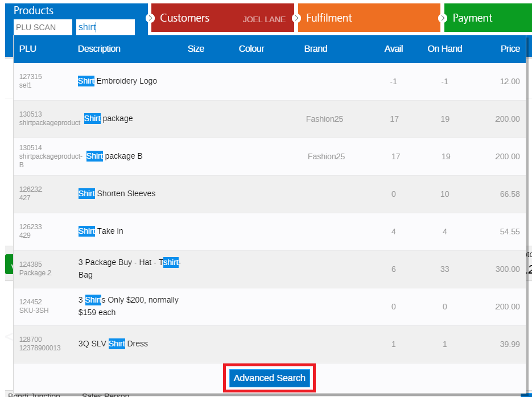Click the Size column header
This screenshot has width=532, height=397.
click(196, 49)
